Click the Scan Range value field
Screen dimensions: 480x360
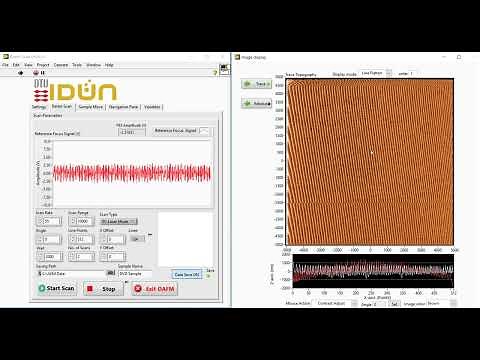(x=85, y=221)
